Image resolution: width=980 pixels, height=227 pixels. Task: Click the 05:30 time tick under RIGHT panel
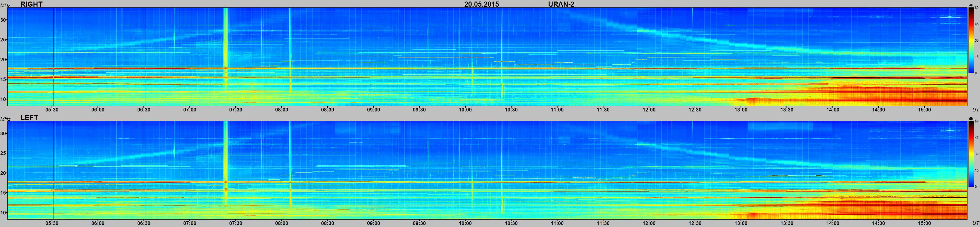(x=52, y=110)
